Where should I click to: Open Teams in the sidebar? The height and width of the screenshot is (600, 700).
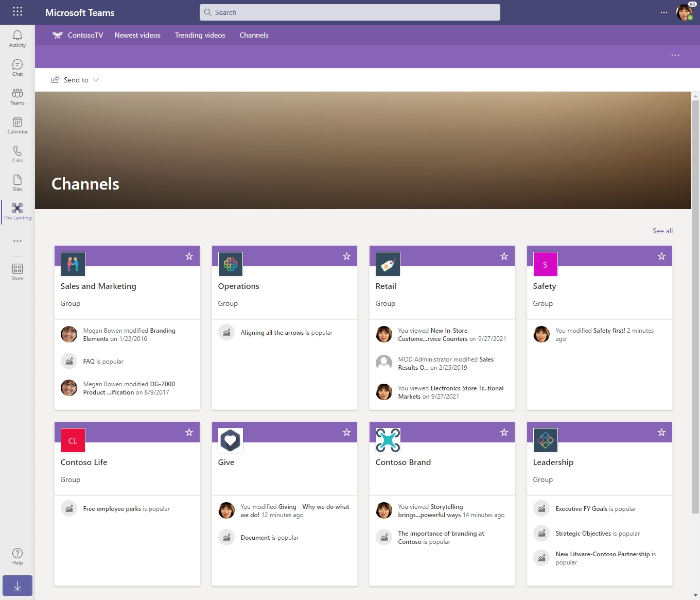pos(17,96)
